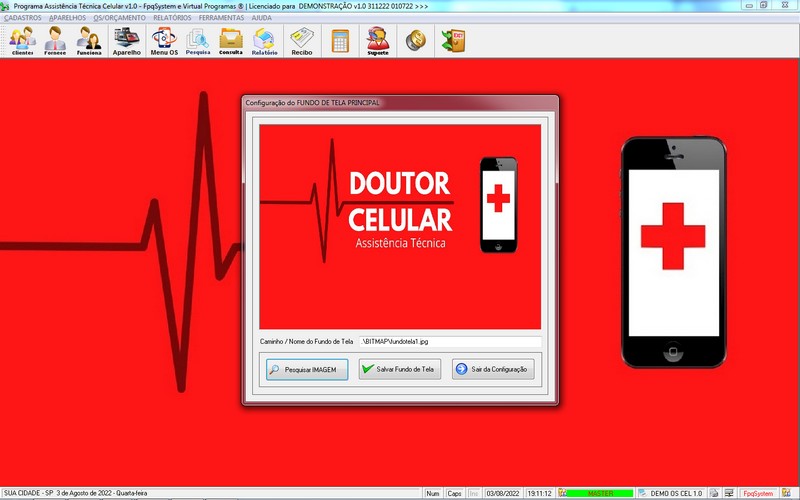Viewport: 800px width, 500px height.
Task: Click the Caps indicator in status bar
Action: tap(454, 493)
